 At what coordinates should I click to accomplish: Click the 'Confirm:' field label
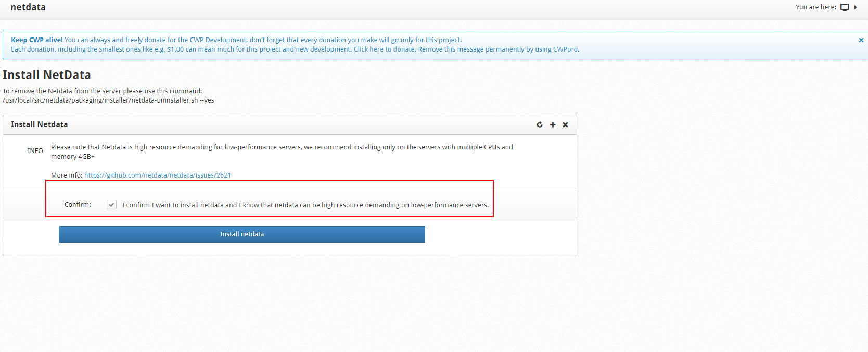pos(78,205)
